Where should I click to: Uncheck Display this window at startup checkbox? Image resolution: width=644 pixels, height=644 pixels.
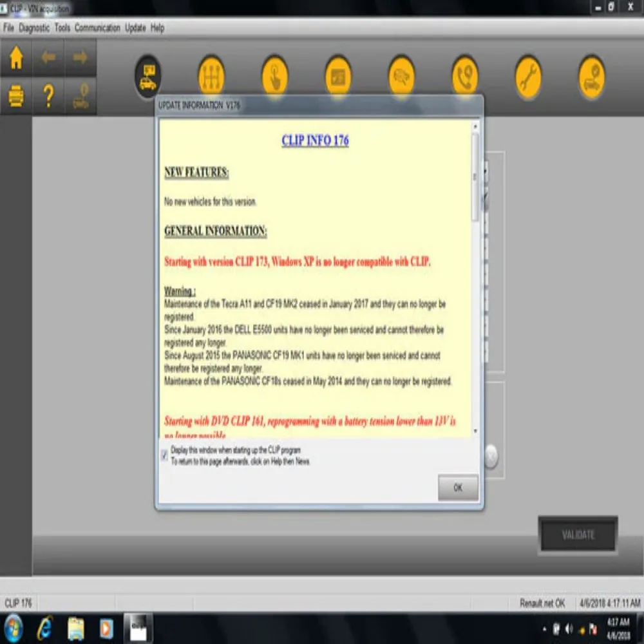(164, 455)
